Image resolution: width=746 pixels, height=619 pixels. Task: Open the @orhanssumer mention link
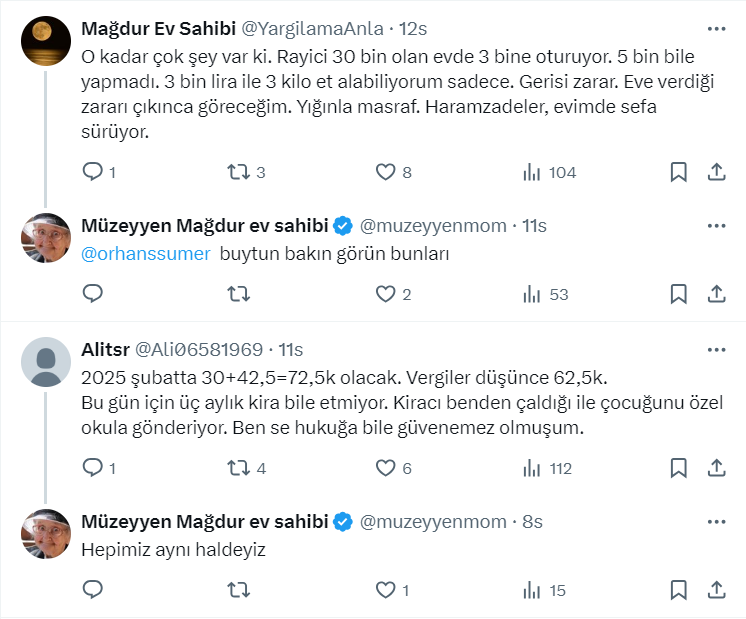(x=146, y=254)
